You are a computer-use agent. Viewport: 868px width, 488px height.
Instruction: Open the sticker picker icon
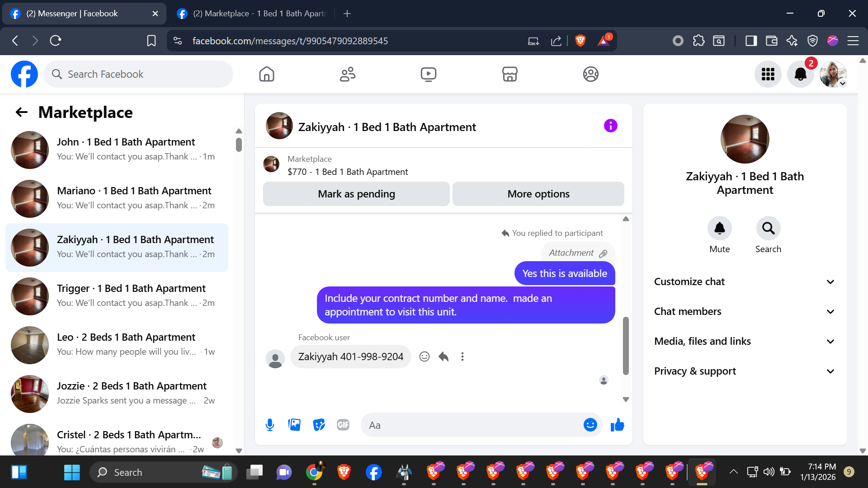pos(319,425)
